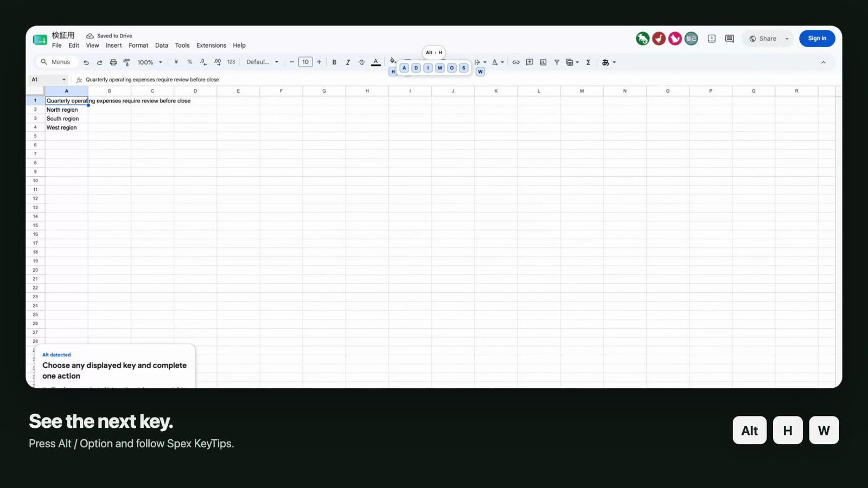Print the spreadsheet with the printer icon

click(113, 62)
